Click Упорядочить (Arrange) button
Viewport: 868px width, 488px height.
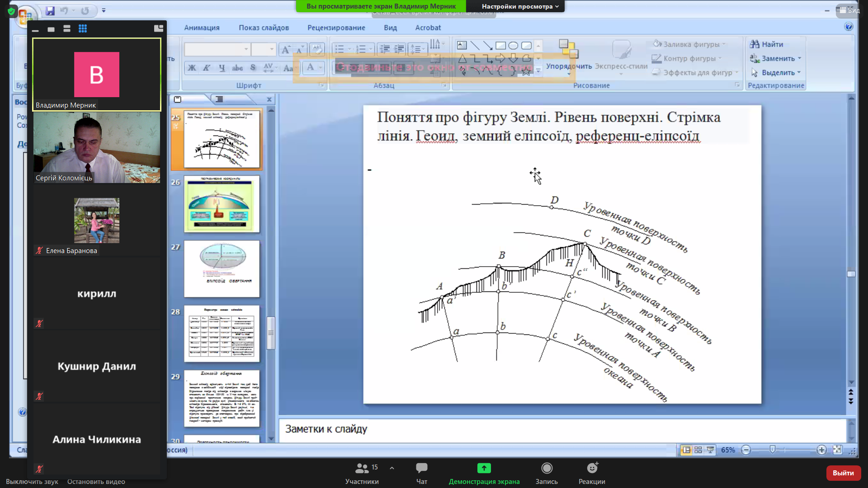tap(569, 55)
